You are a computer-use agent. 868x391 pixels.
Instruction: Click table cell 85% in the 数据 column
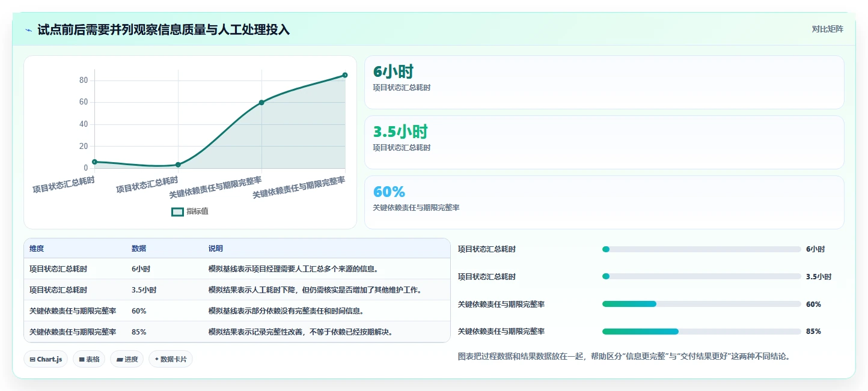tap(139, 332)
